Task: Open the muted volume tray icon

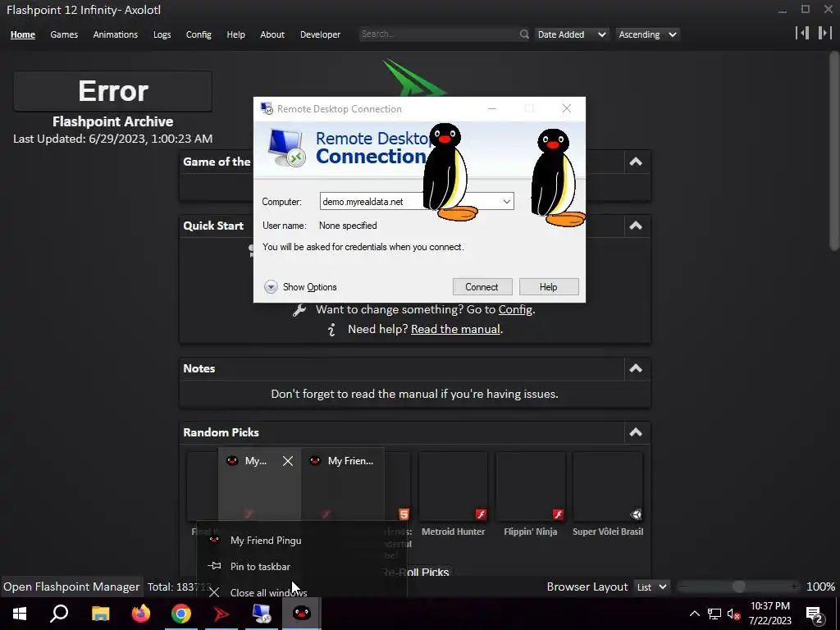Action: tap(733, 614)
